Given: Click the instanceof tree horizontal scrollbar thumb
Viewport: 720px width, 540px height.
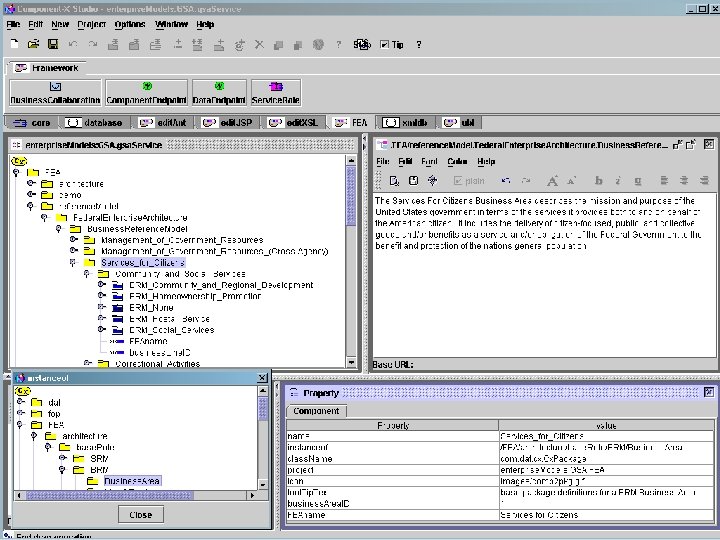Looking at the screenshot, I should click(109, 495).
